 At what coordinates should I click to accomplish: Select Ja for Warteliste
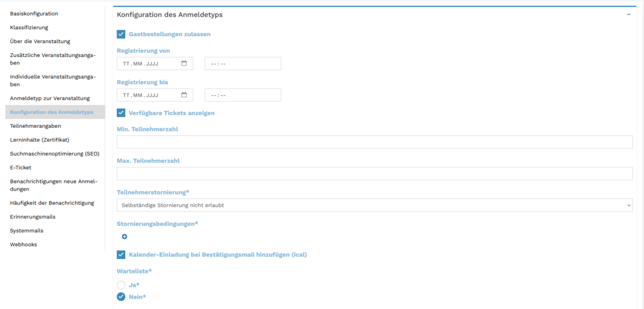pyautogui.click(x=121, y=285)
